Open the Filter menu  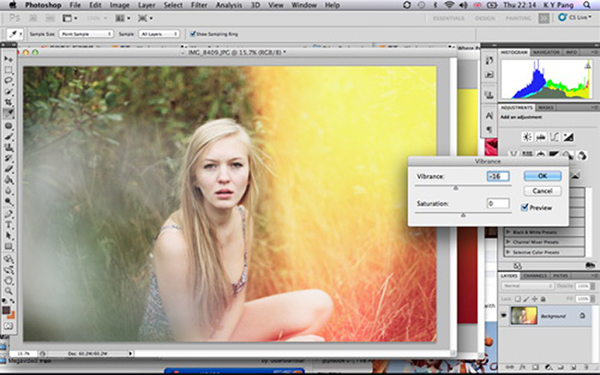click(x=199, y=5)
